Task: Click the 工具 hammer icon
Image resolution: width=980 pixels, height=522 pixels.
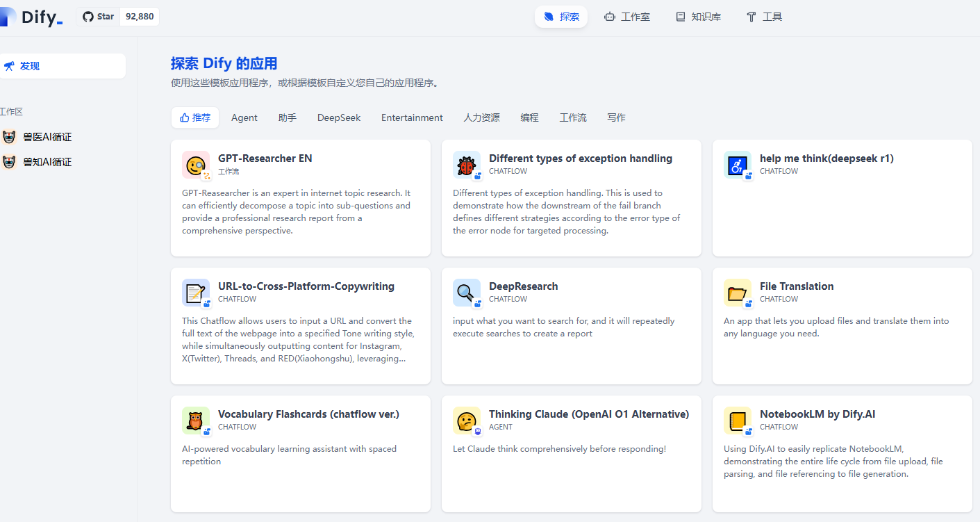Action: [751, 17]
